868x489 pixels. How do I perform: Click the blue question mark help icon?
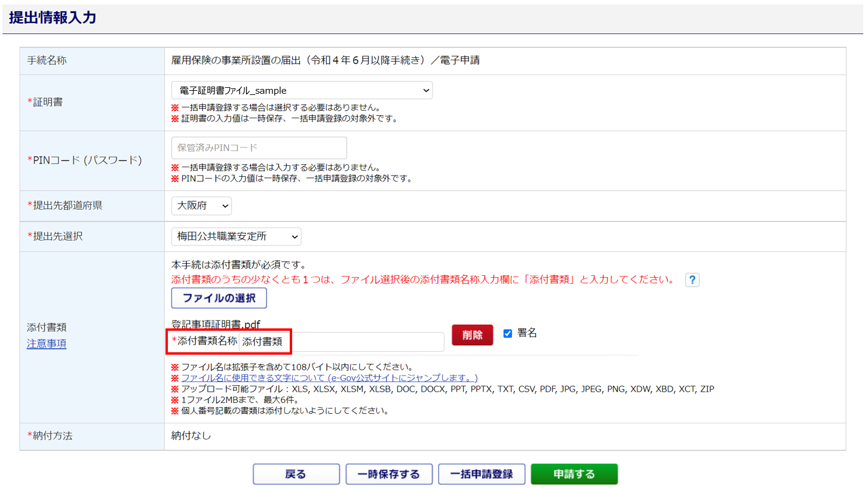click(x=692, y=280)
